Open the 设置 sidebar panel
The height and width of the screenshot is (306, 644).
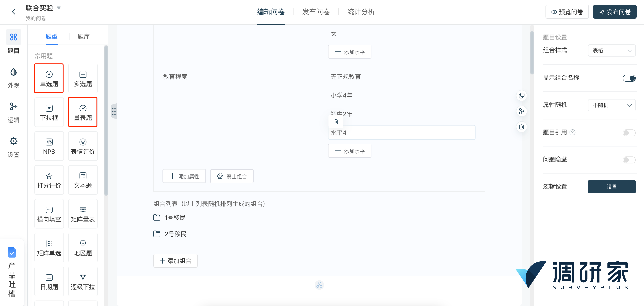click(13, 148)
